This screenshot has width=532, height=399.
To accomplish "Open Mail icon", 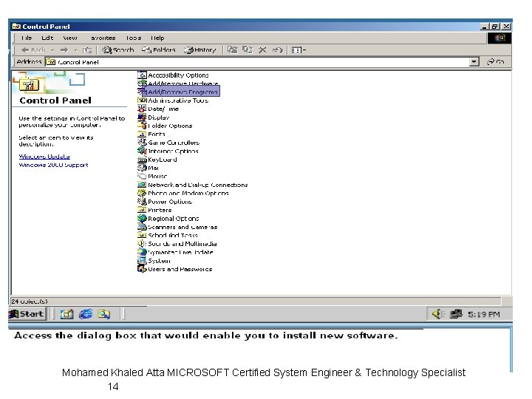I will [142, 168].
